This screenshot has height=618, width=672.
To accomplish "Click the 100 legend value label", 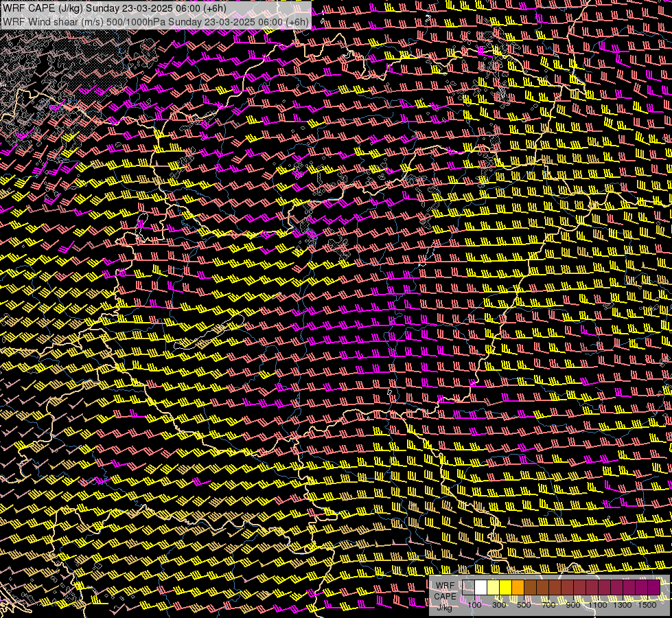I will pos(474,605).
